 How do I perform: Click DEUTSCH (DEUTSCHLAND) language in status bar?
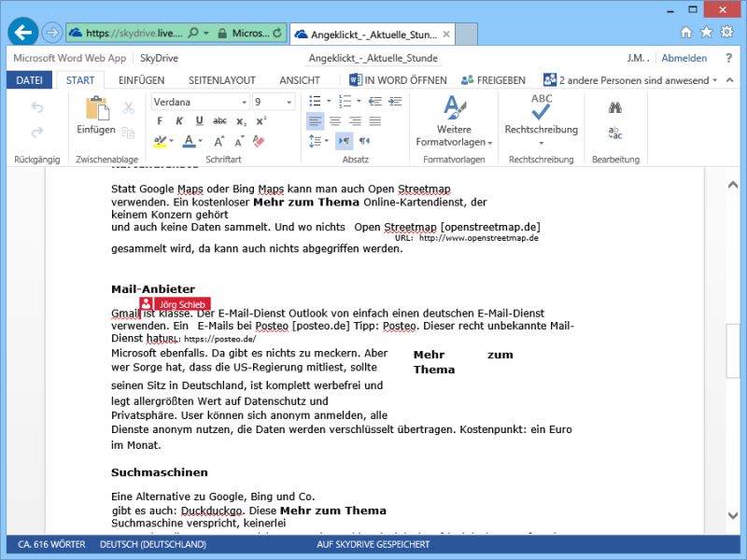point(153,544)
